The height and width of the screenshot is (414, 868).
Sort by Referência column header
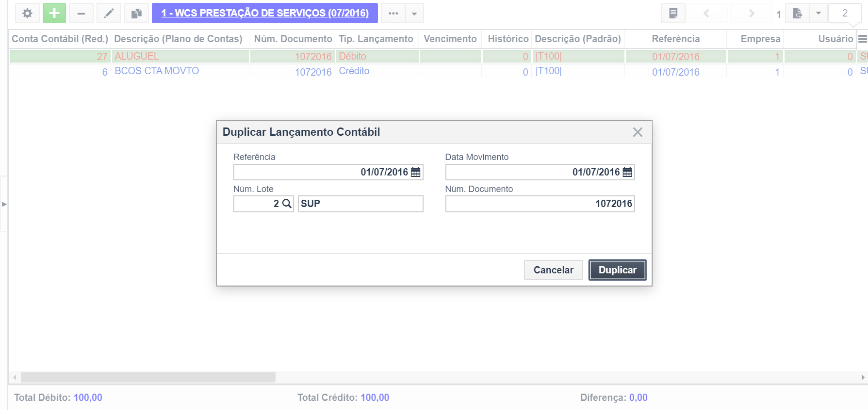pyautogui.click(x=676, y=39)
